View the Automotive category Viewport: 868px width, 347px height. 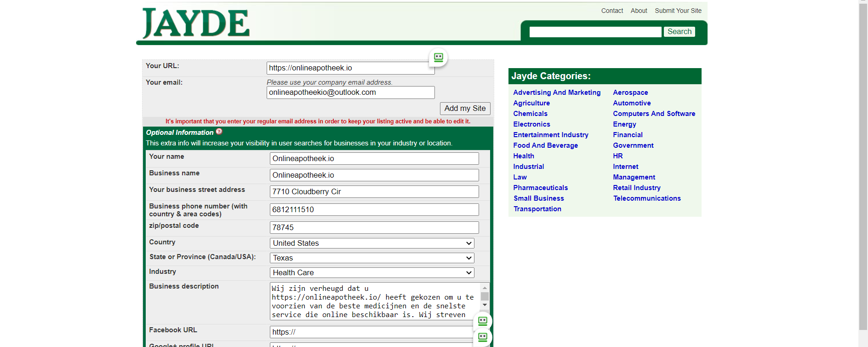(x=632, y=103)
